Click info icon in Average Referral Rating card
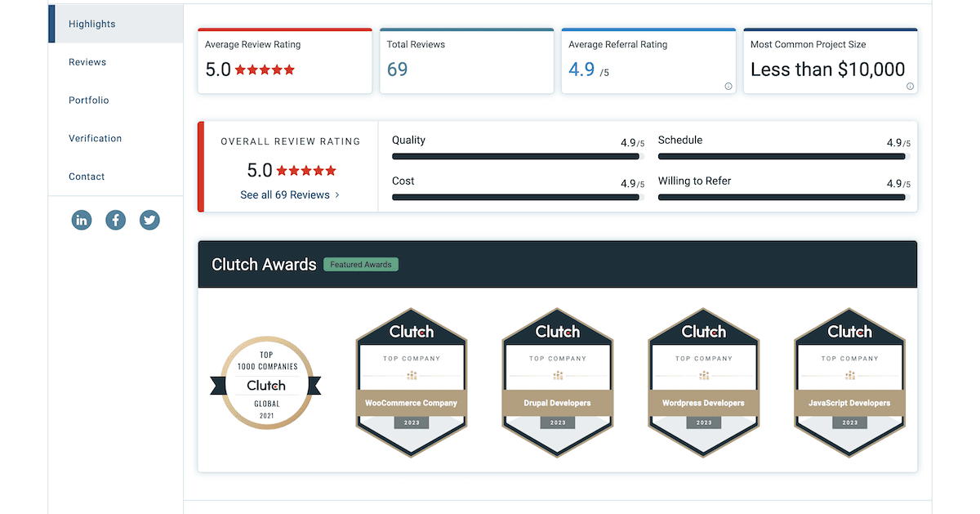980x514 pixels. click(728, 86)
